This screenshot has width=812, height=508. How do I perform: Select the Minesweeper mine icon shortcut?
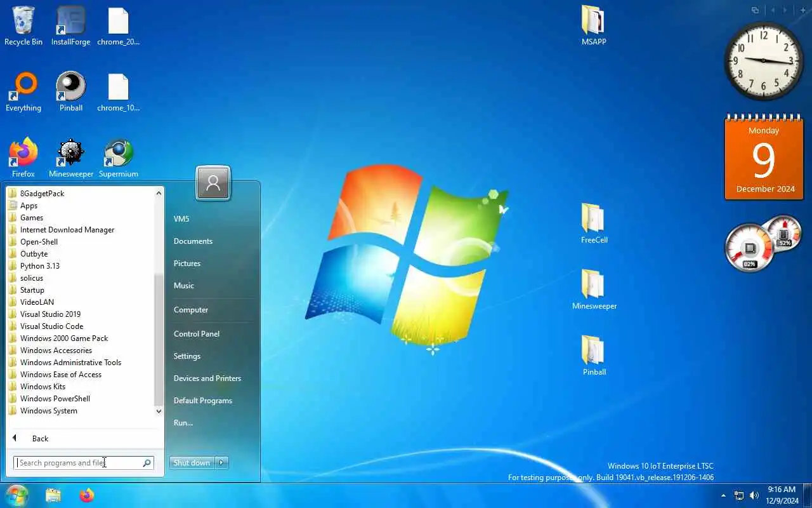(x=71, y=157)
